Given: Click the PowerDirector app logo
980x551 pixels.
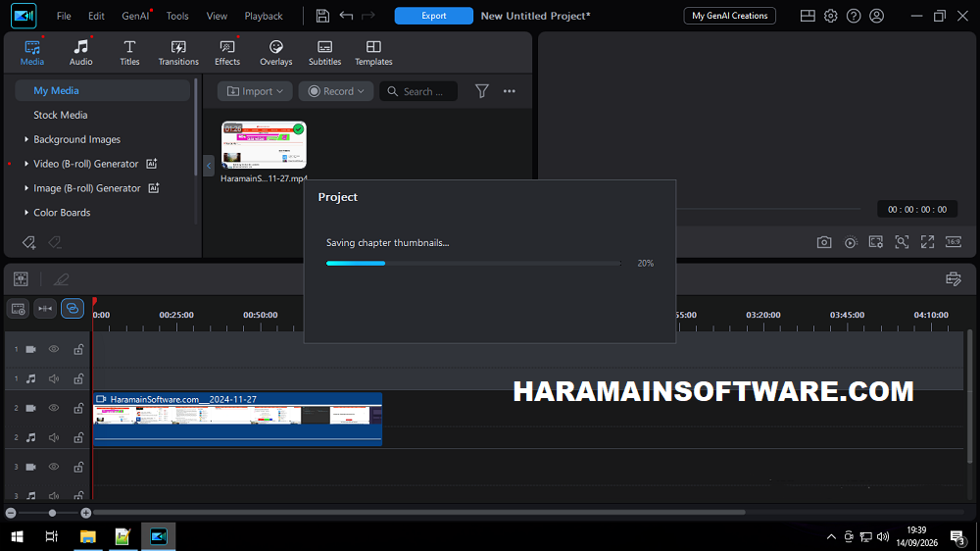Looking at the screenshot, I should pos(24,16).
